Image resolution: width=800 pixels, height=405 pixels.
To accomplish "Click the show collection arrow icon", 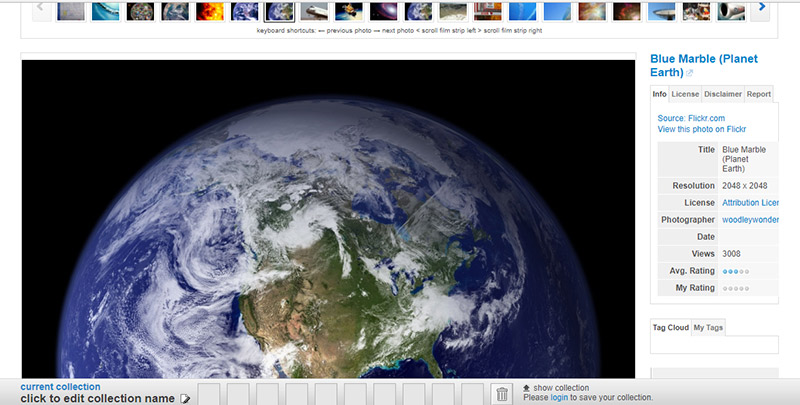I will click(527, 388).
